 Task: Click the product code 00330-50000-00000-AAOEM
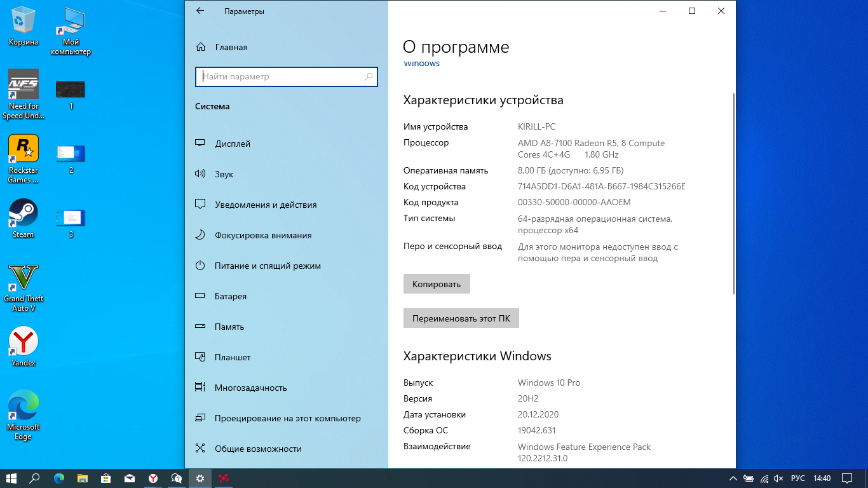point(574,202)
